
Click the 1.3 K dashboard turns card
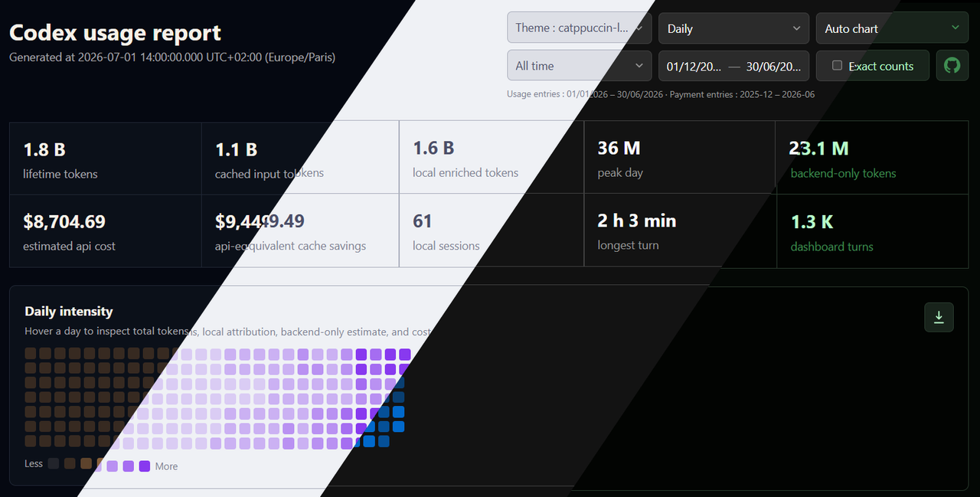pos(872,231)
